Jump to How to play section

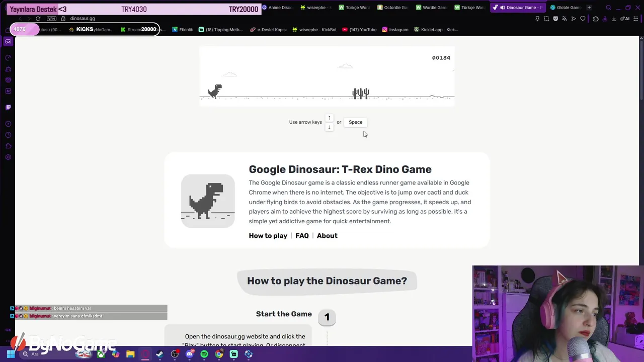pos(268,236)
